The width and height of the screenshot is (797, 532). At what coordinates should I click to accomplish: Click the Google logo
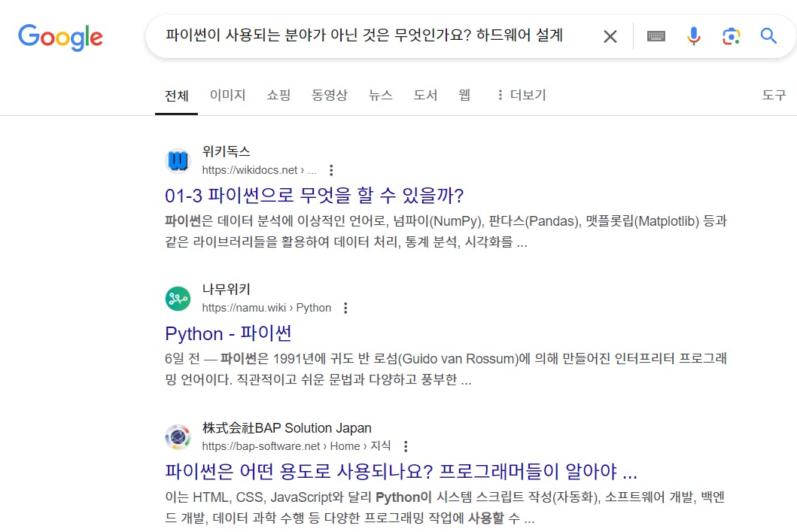[x=60, y=37]
